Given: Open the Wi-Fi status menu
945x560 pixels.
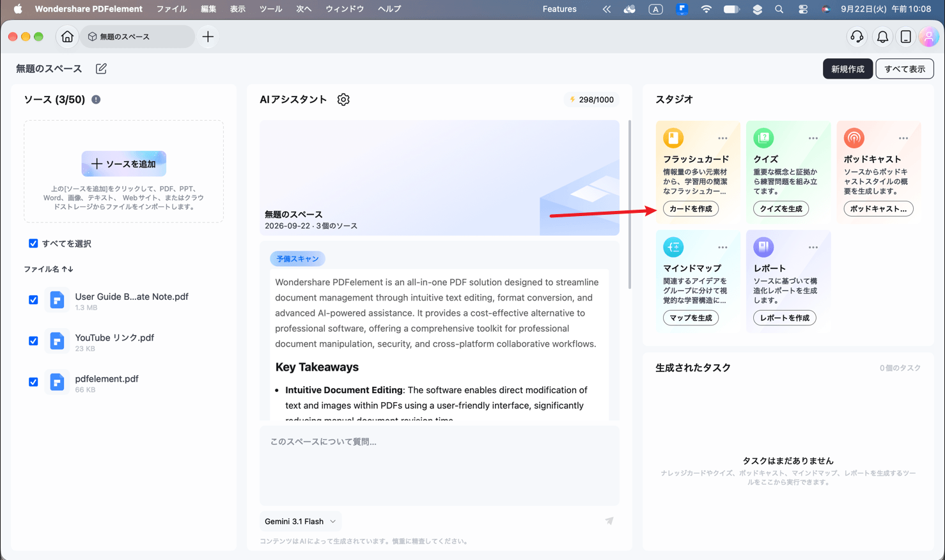Looking at the screenshot, I should tap(706, 9).
